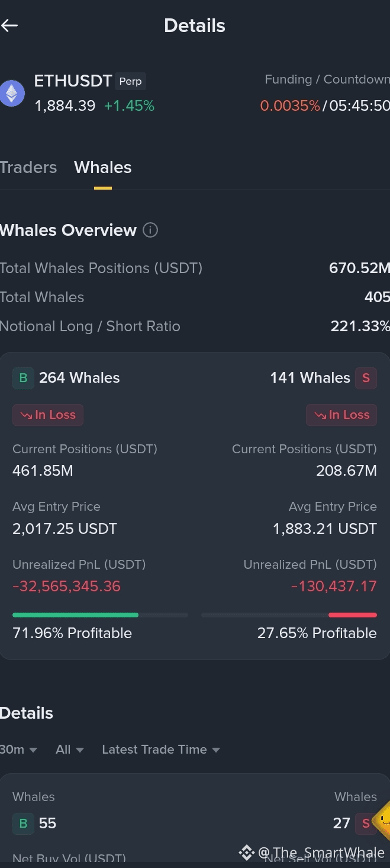The width and height of the screenshot is (390, 868).
Task: Click the funding rate 0.0035% value
Action: [x=290, y=106]
